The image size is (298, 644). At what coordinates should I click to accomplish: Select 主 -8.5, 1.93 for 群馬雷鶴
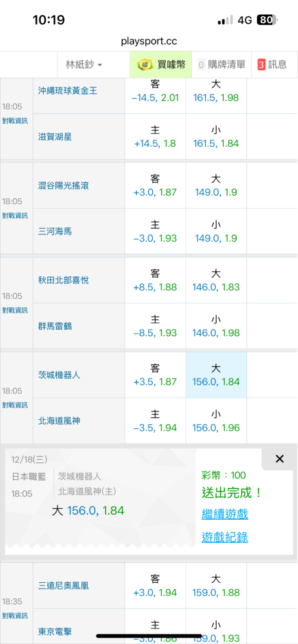click(155, 326)
